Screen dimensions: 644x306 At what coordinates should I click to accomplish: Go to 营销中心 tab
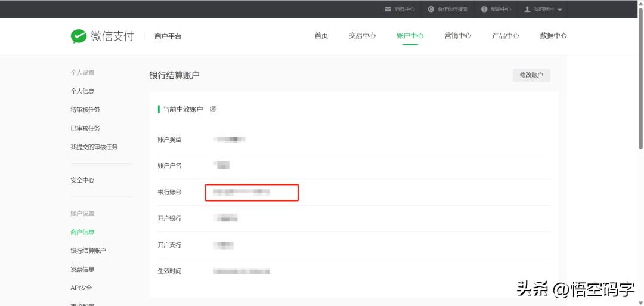(458, 36)
